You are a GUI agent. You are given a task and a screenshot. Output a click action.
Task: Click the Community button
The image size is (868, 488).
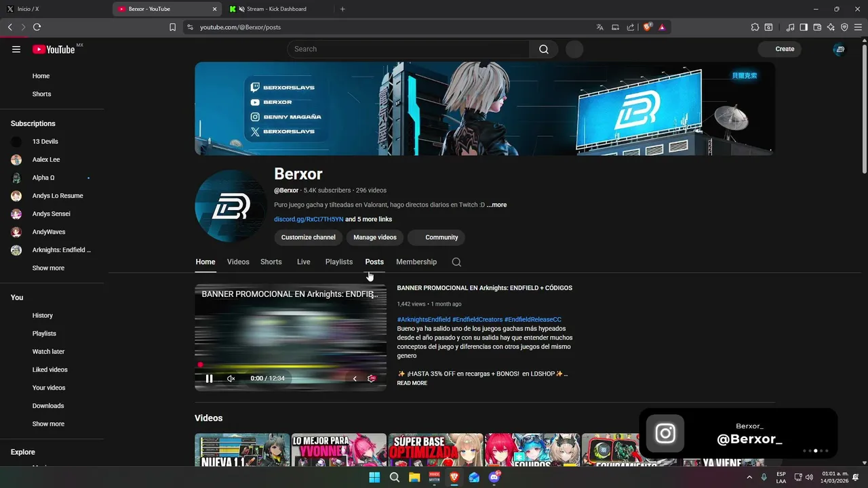pyautogui.click(x=436, y=237)
